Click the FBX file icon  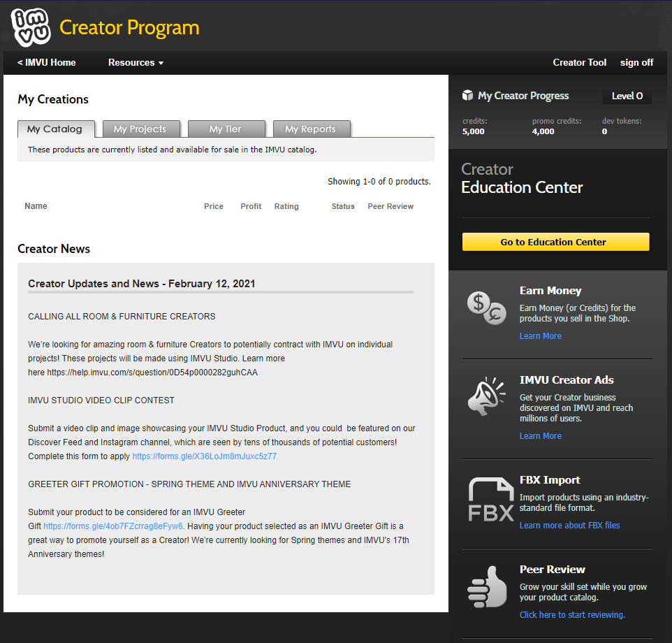490,500
